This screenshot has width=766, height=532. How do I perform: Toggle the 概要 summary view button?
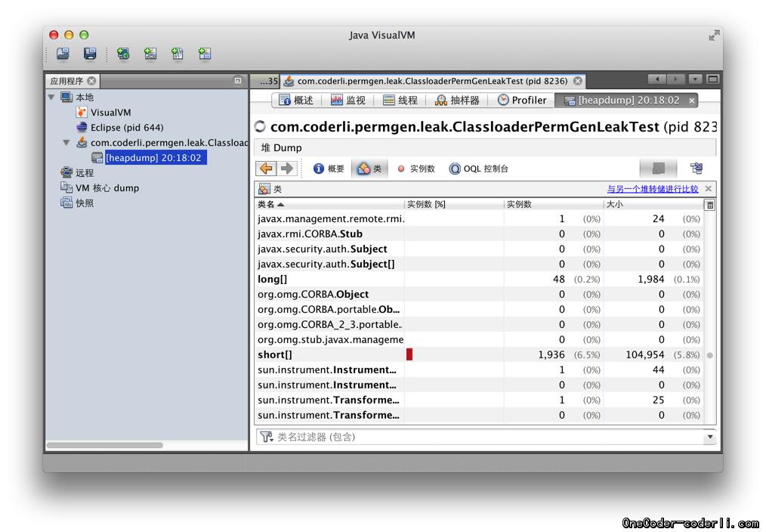(x=329, y=169)
